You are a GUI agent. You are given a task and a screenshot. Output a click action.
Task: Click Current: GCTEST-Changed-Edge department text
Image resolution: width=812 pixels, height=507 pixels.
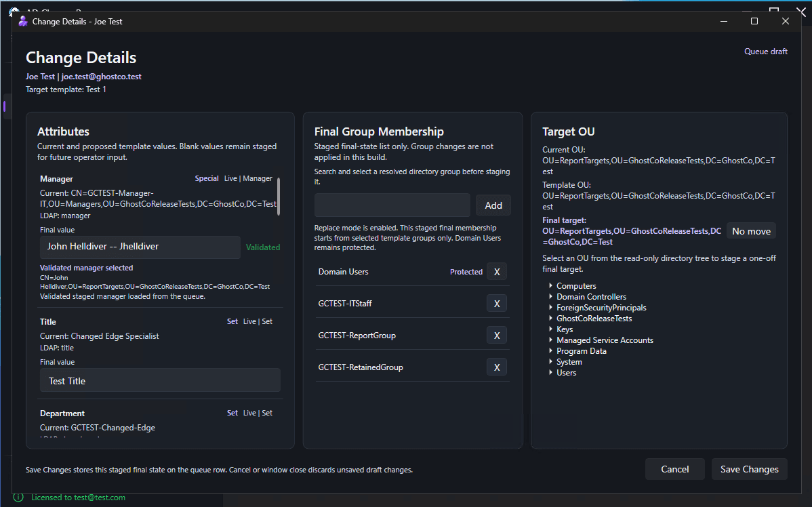click(98, 428)
